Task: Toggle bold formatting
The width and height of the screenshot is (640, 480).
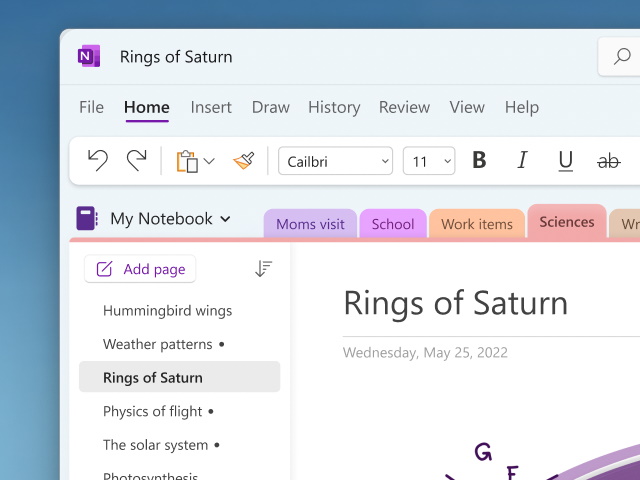Action: 479,160
